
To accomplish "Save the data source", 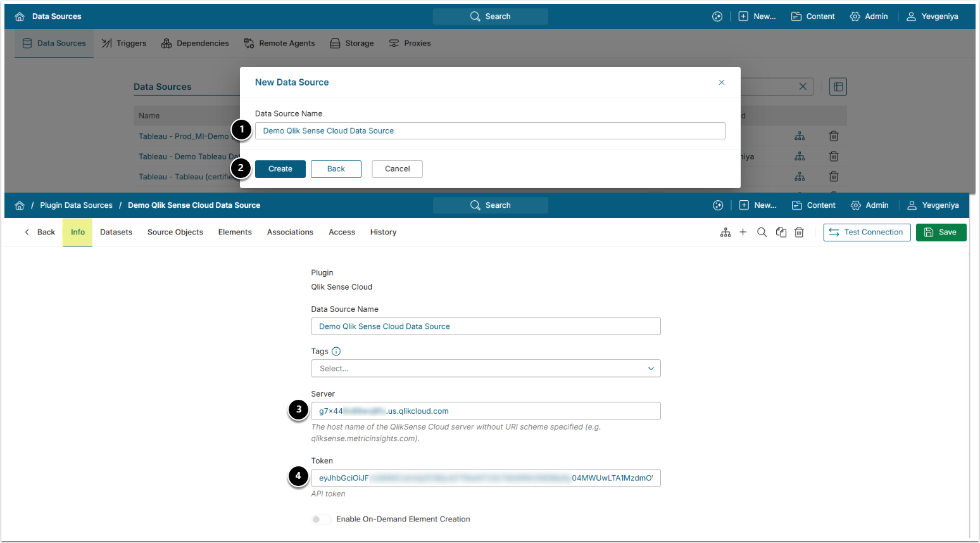I will (941, 233).
